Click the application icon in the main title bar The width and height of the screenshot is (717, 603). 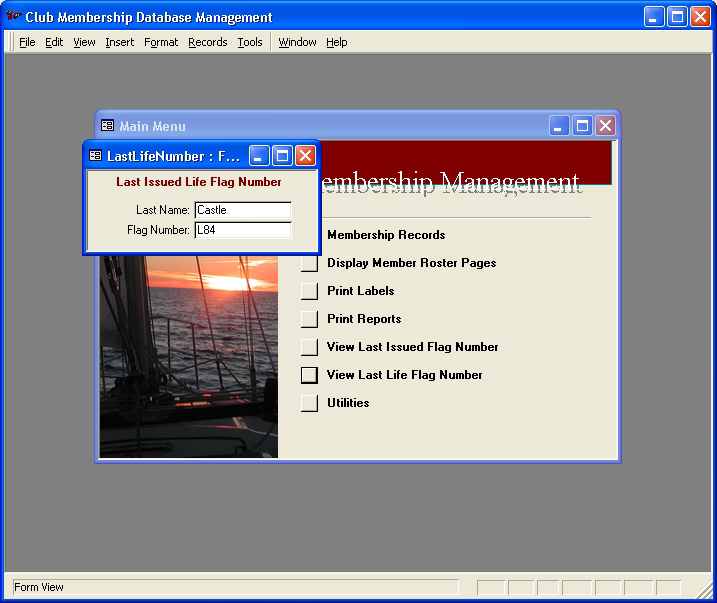13,16
